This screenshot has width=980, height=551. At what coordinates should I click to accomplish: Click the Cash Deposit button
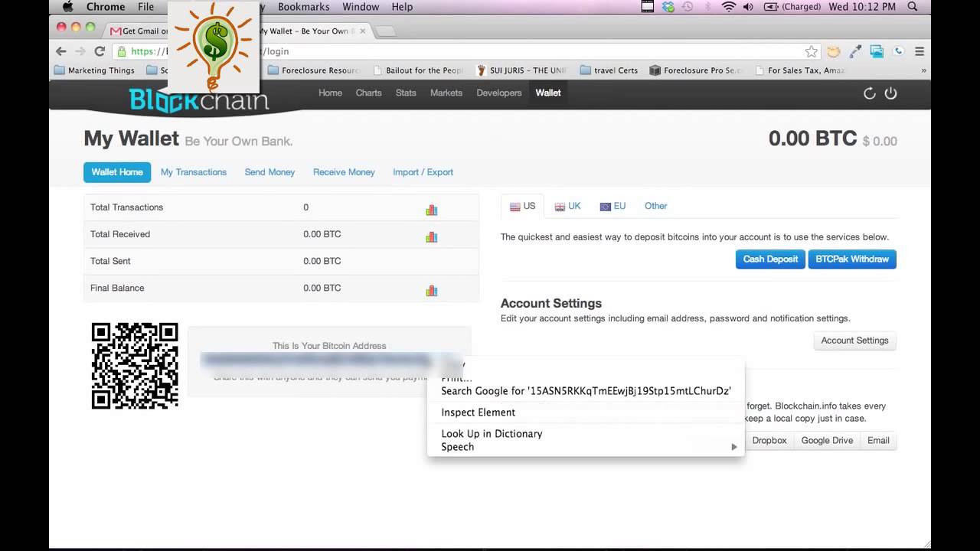click(770, 259)
